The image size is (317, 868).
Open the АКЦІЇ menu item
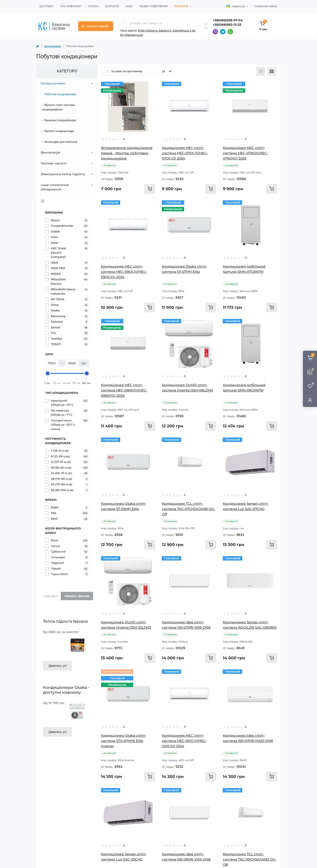click(129, 6)
